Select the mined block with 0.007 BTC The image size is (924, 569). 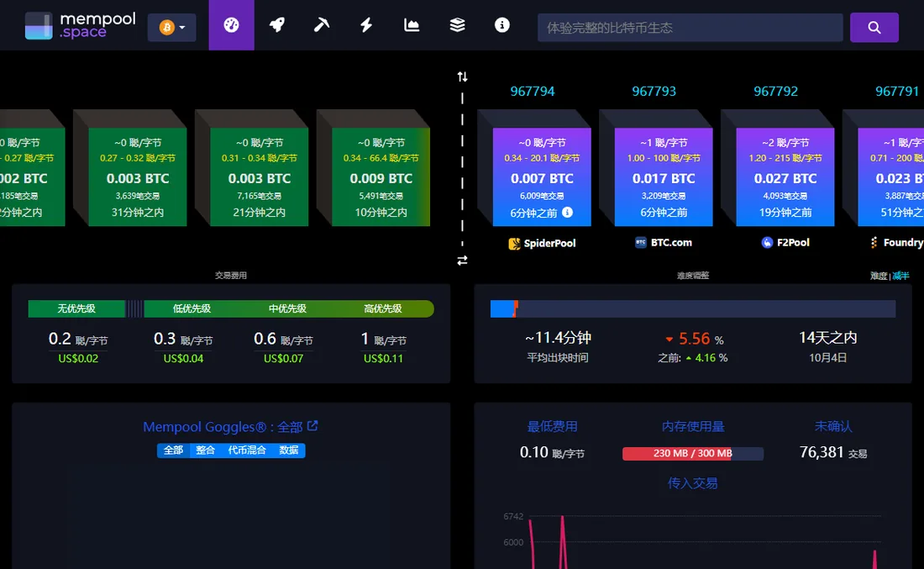pos(542,176)
